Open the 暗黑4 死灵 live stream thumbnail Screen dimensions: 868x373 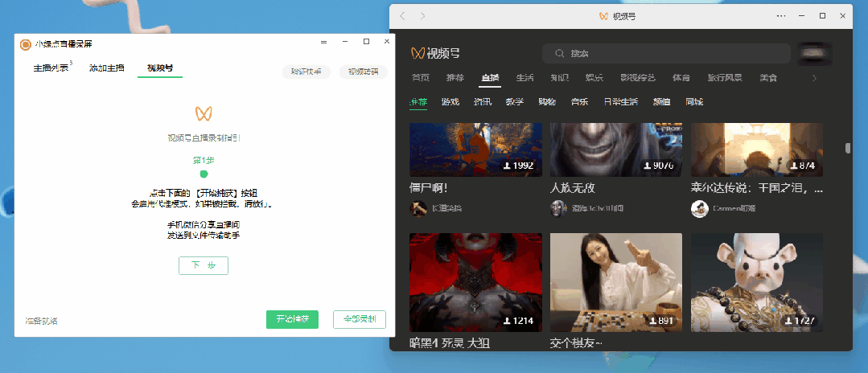[x=475, y=282]
